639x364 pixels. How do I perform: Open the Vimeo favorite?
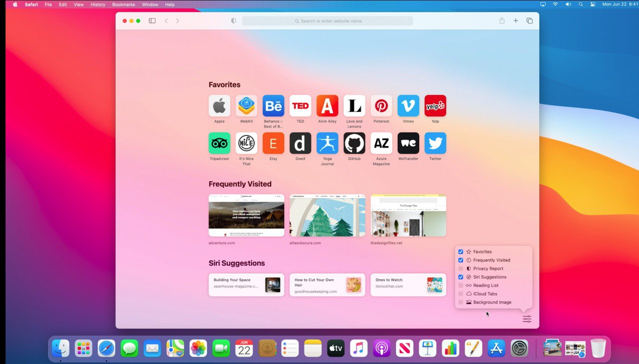click(408, 106)
